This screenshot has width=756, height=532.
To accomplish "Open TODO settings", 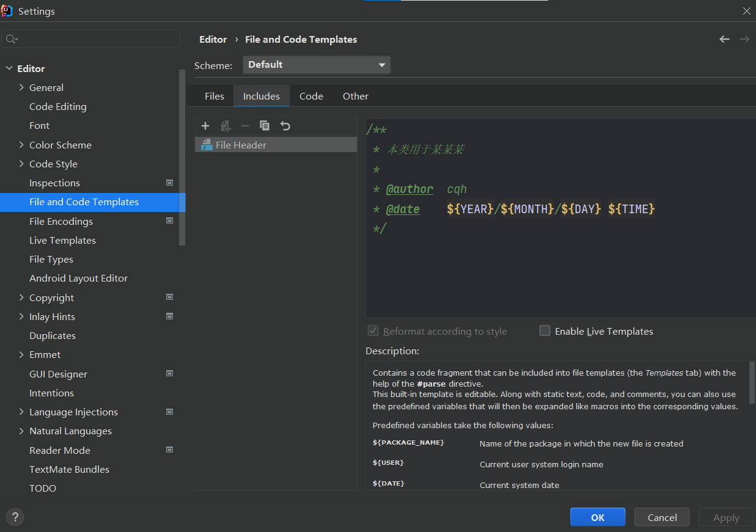I will click(43, 488).
